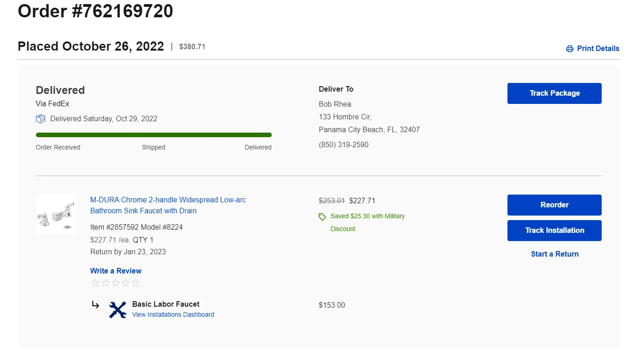
Task: Click the phone number (850) 319-2590
Action: click(x=344, y=145)
